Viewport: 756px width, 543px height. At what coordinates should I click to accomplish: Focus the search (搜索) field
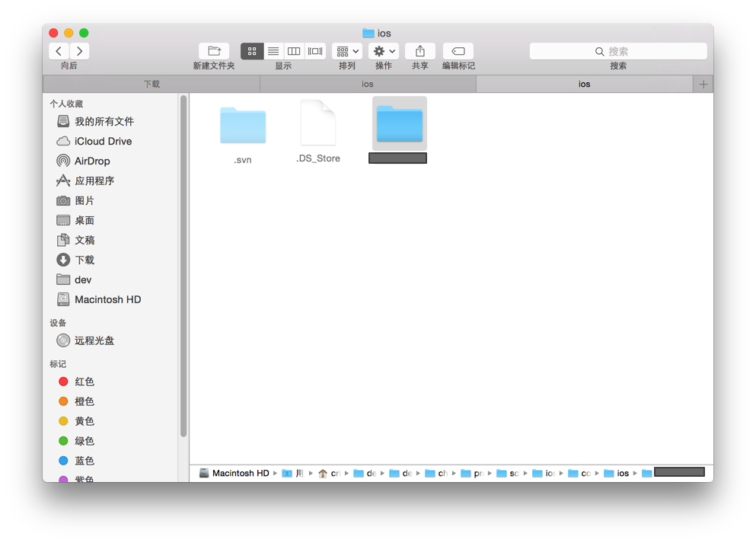(x=618, y=51)
